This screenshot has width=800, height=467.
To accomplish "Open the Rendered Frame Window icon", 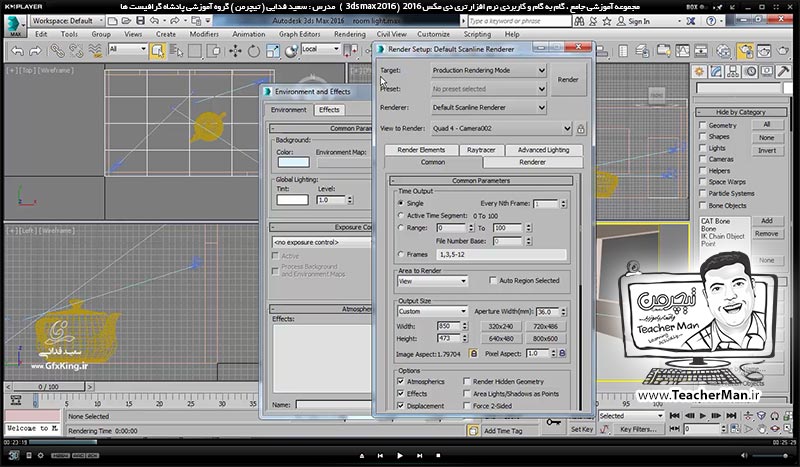I will [x=764, y=51].
